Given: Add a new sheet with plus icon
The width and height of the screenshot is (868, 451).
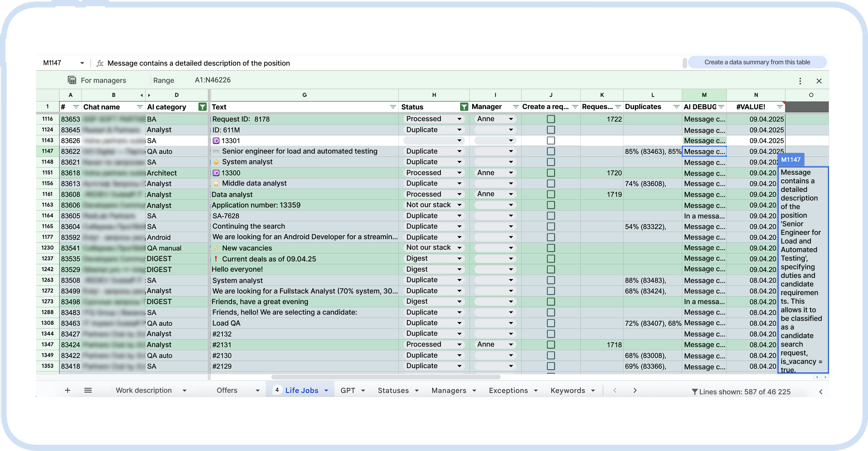Looking at the screenshot, I should (67, 390).
